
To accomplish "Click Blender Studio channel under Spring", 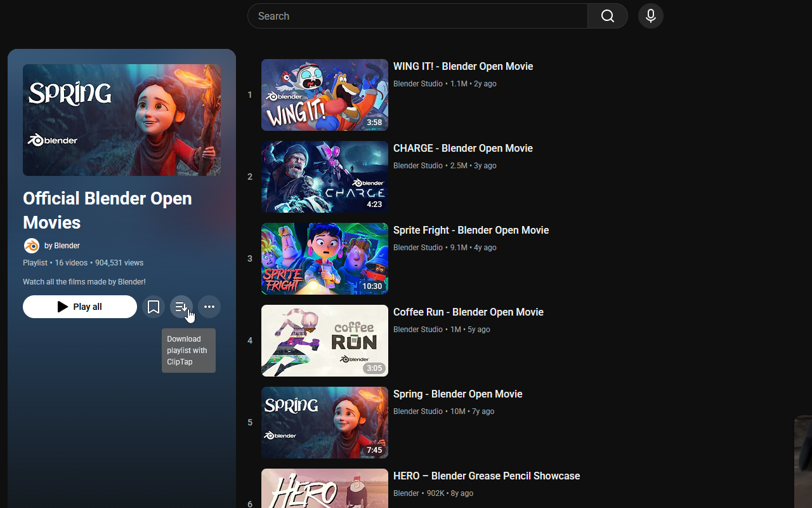I will coord(418,411).
